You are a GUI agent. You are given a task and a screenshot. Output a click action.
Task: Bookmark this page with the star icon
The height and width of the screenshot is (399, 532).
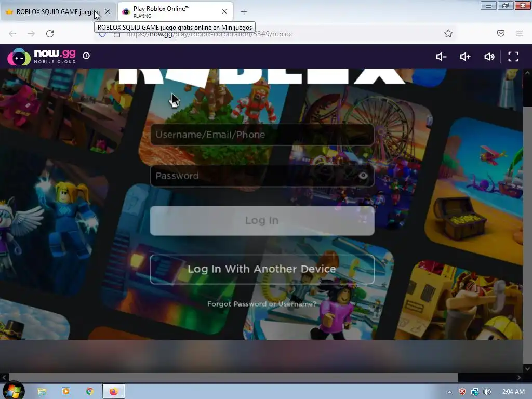[x=448, y=33]
